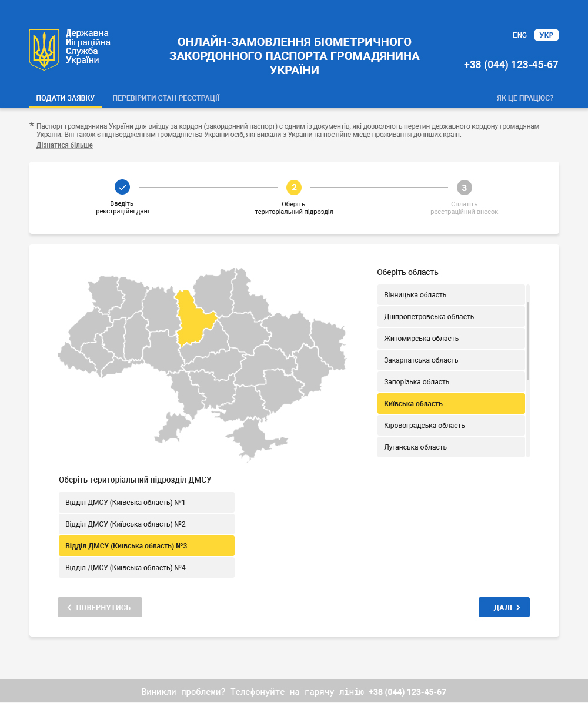The width and height of the screenshot is (588, 703).
Task: Click the completed step one checkmark icon
Action: 122,188
